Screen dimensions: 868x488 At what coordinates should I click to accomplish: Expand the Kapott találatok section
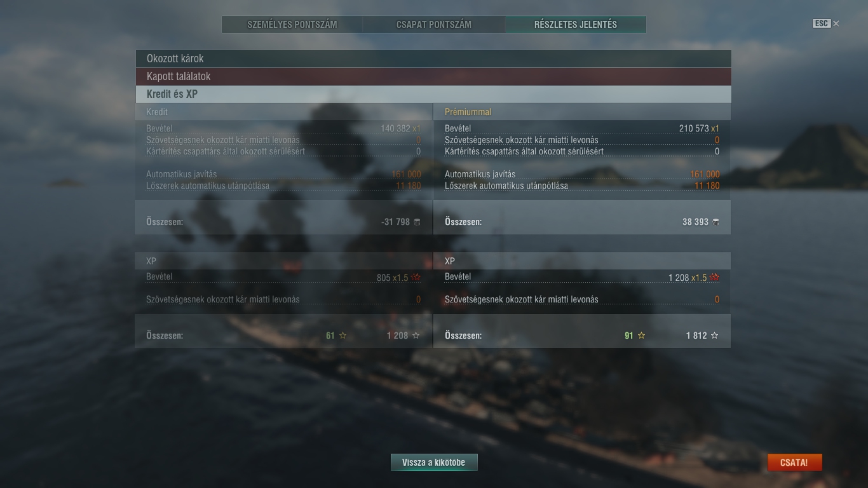click(433, 76)
